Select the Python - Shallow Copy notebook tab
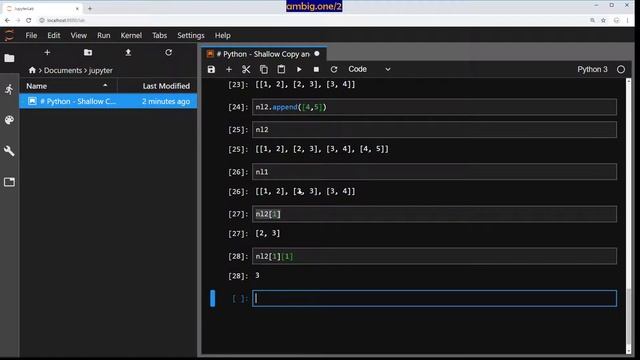Viewport: 640px width, 360px height. click(263, 54)
